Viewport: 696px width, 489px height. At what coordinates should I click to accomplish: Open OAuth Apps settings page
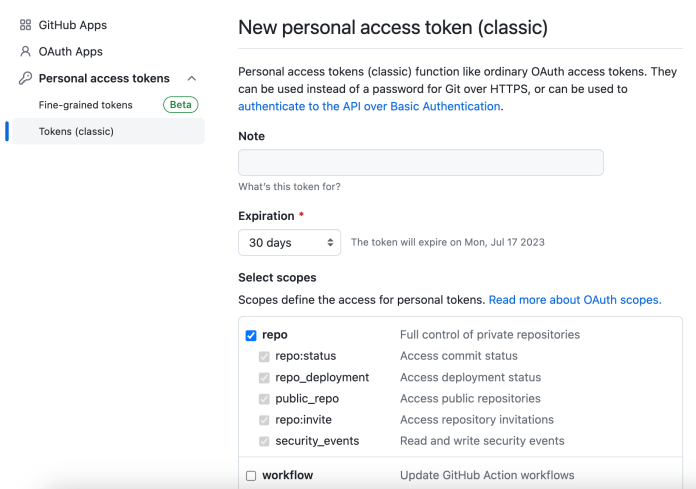(70, 51)
